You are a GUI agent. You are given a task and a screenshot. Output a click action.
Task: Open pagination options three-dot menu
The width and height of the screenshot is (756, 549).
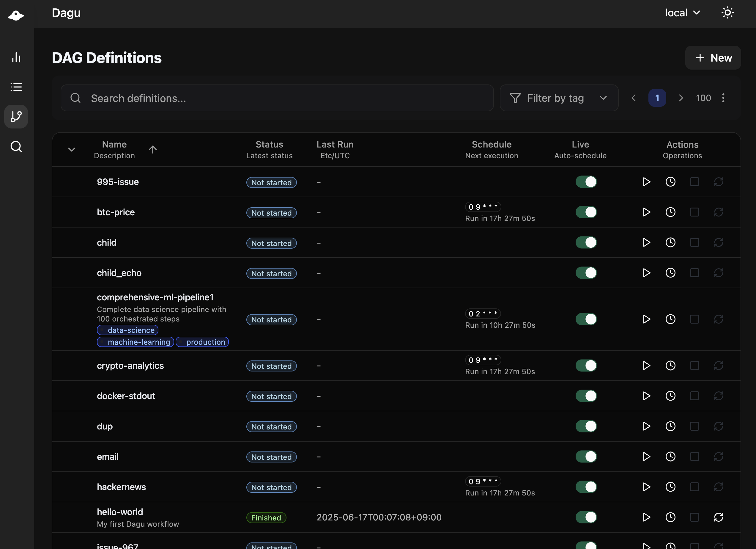click(723, 98)
